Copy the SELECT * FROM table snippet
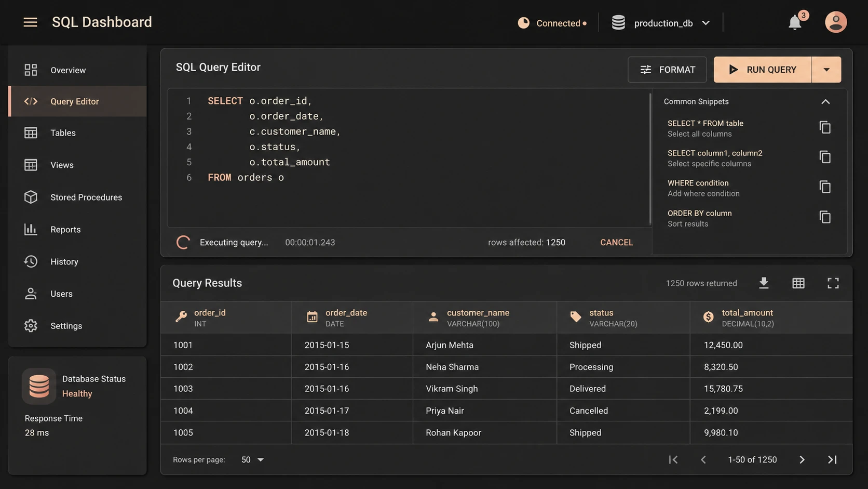This screenshot has height=489, width=868. [x=825, y=127]
